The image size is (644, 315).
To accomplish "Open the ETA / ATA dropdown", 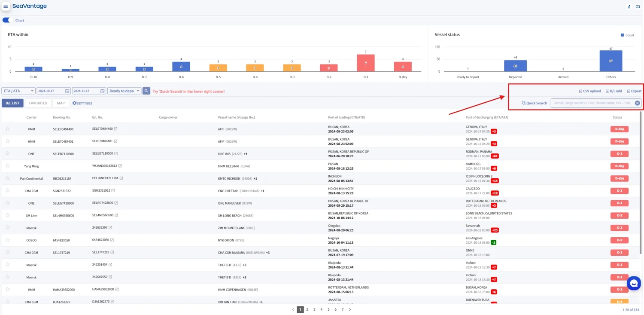I will click(18, 91).
